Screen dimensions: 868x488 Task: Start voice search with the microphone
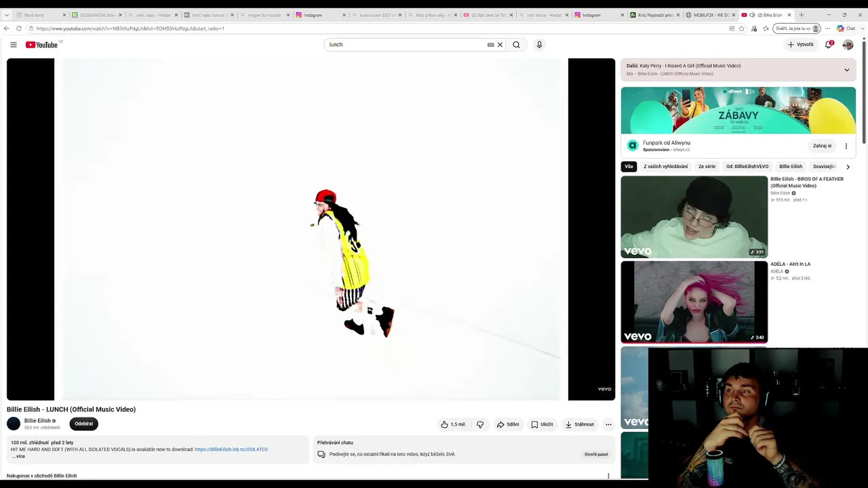click(539, 45)
